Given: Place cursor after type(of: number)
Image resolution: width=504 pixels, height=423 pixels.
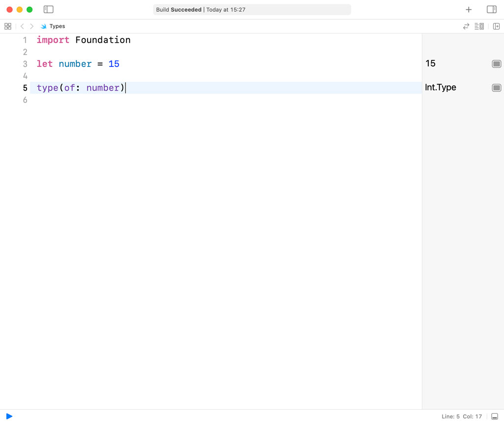Looking at the screenshot, I should pos(126,88).
